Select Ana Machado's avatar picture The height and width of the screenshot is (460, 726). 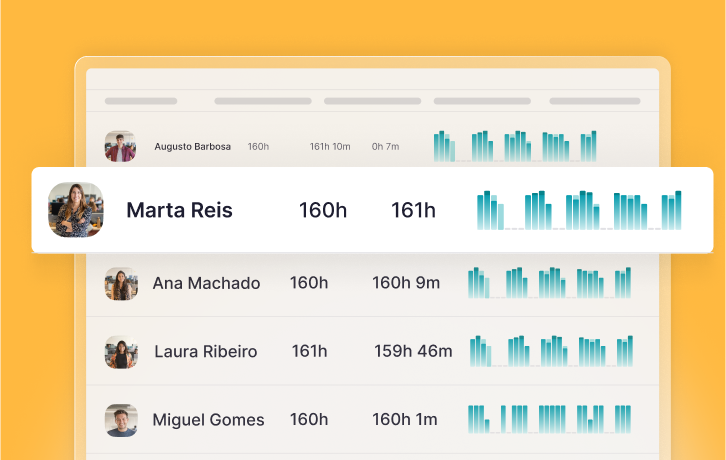point(120,283)
